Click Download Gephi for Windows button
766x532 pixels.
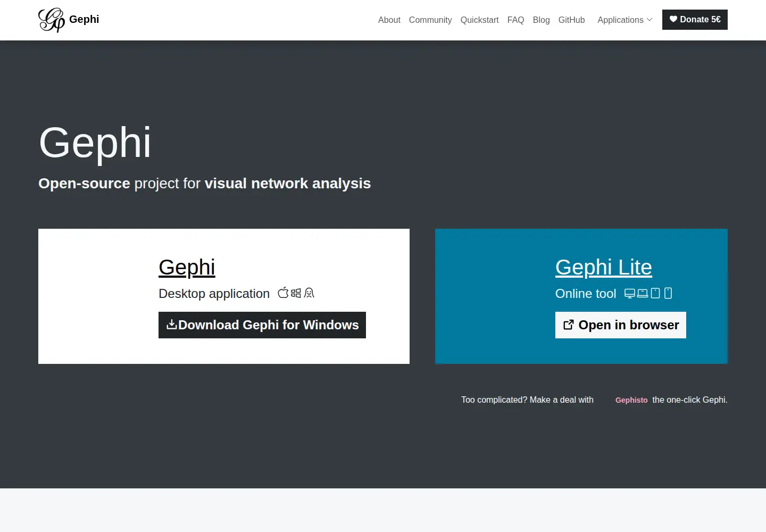coord(262,325)
